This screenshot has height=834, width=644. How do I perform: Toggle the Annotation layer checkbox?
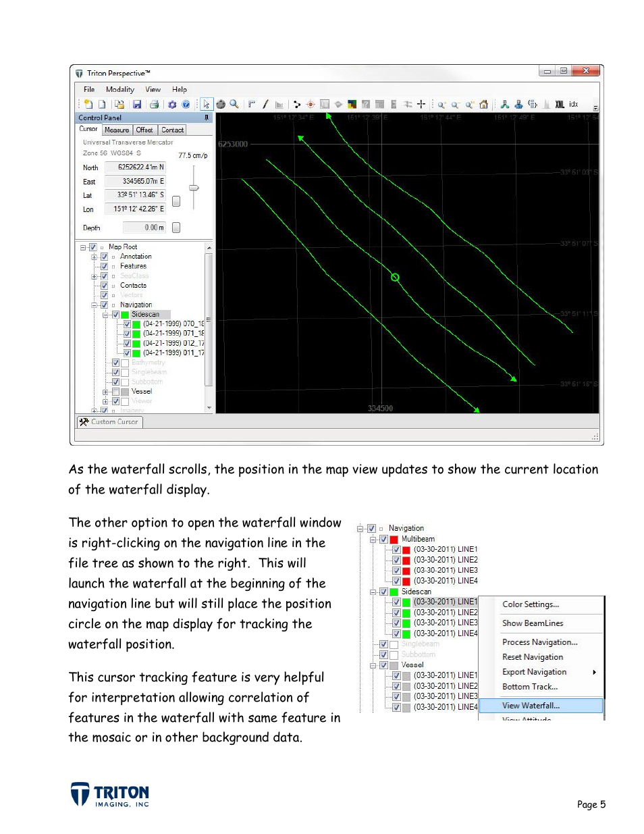(104, 257)
